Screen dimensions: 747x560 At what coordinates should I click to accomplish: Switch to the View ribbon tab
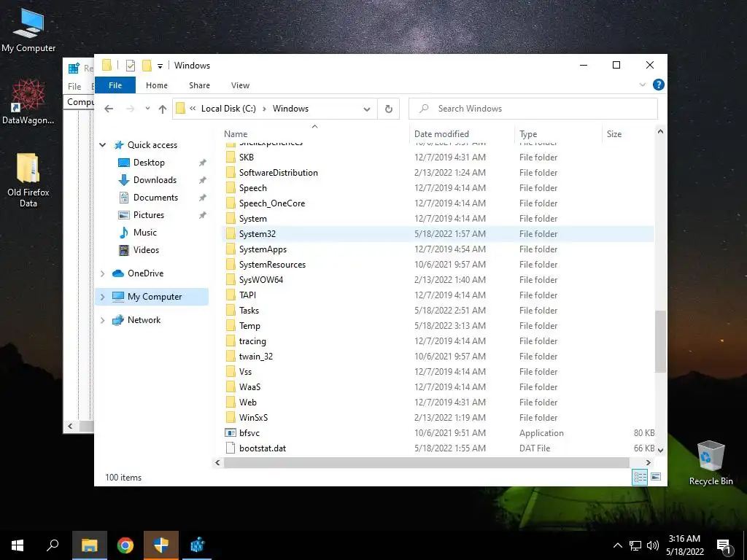click(240, 85)
